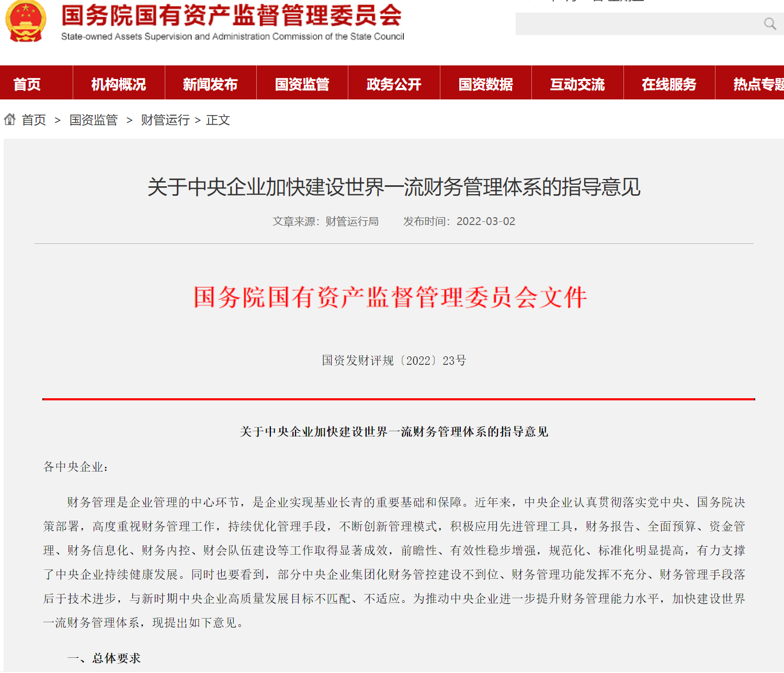Select the 国资数据 menu item
784x673 pixels.
pos(485,83)
